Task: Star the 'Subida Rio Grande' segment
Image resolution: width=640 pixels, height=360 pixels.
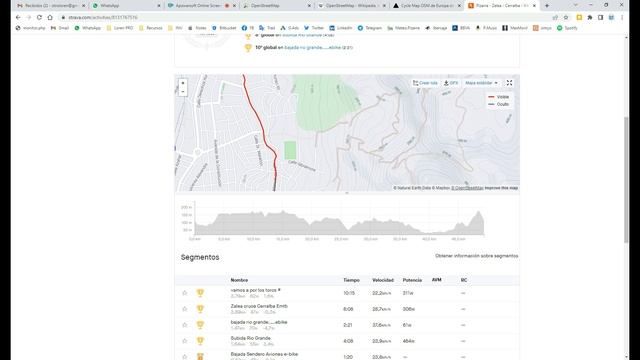Action: pyautogui.click(x=184, y=341)
